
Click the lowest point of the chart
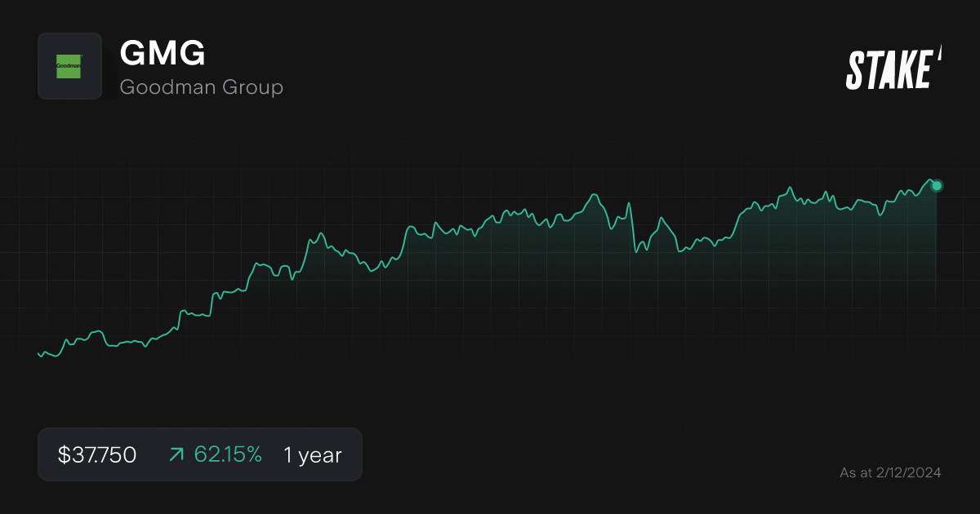pos(41,355)
